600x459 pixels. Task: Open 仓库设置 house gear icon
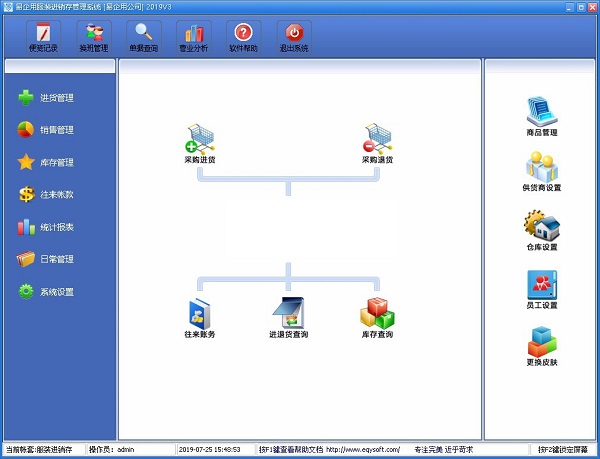(542, 230)
